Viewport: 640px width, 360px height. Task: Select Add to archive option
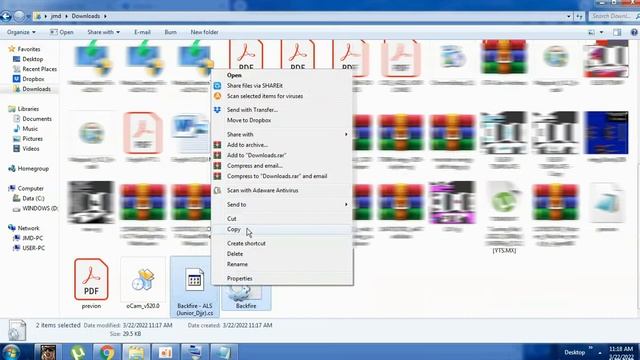tap(282, 145)
